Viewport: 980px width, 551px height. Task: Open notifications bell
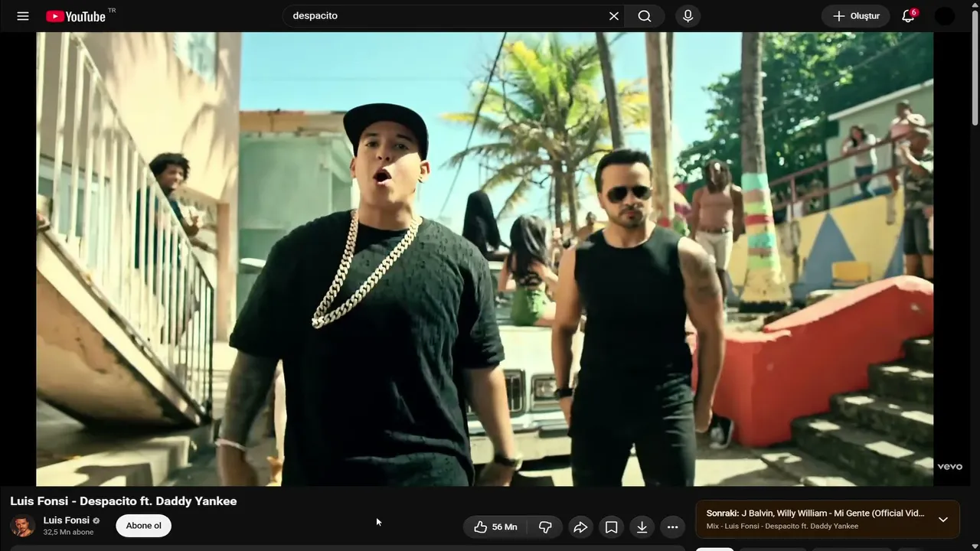[x=908, y=16]
